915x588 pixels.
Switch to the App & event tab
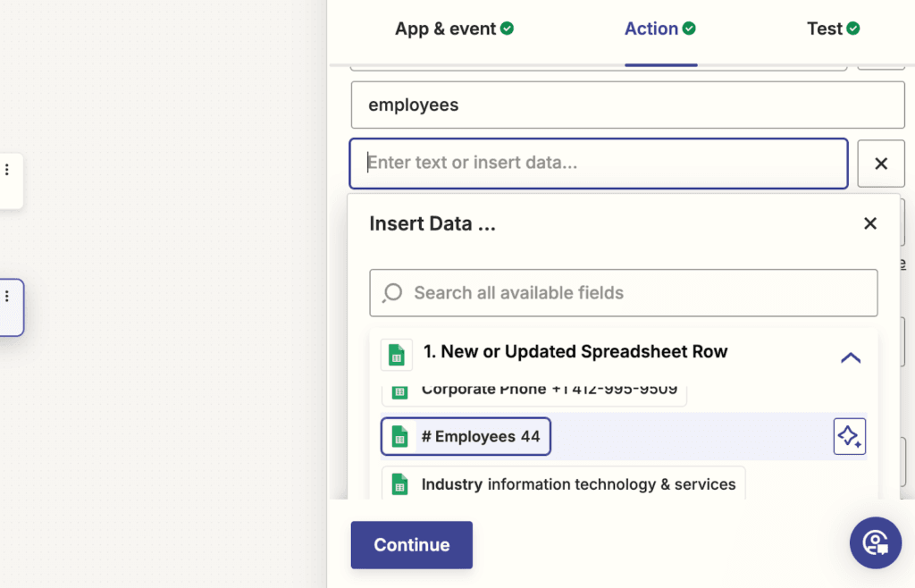(x=445, y=29)
